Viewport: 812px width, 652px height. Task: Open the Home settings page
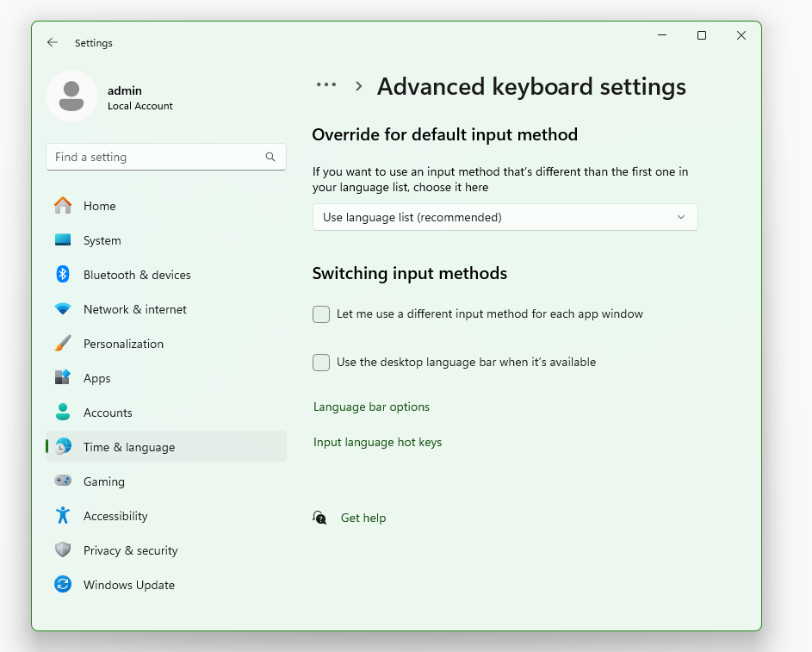(x=165, y=206)
